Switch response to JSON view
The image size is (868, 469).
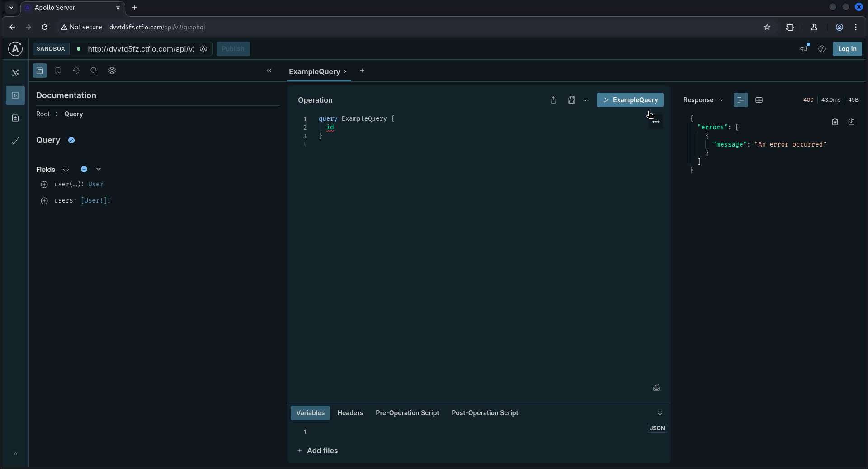click(741, 100)
